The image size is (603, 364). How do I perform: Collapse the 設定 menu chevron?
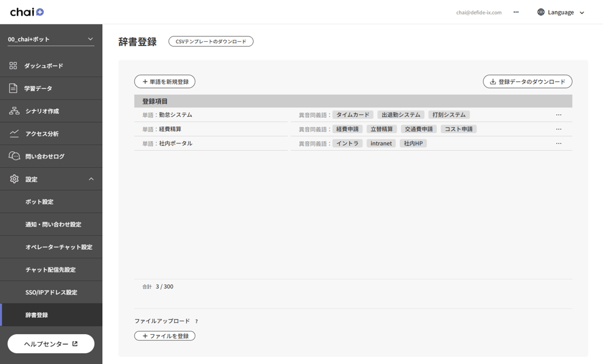[91, 179]
